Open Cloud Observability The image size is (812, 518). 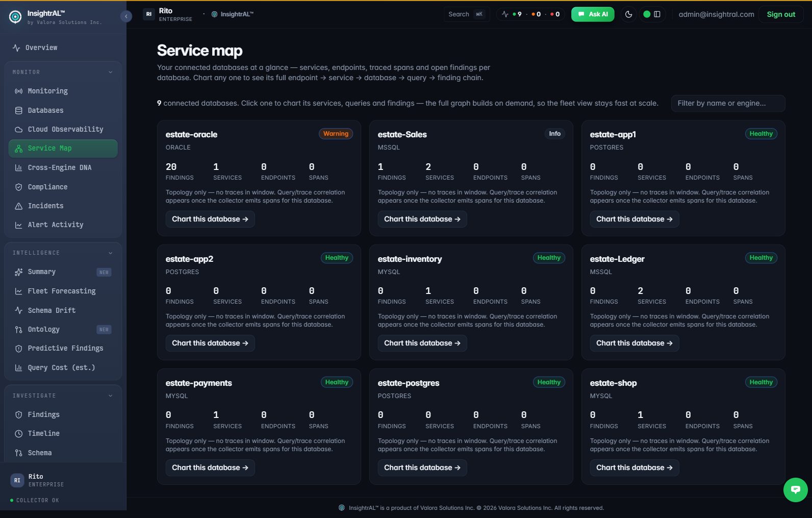click(63, 129)
